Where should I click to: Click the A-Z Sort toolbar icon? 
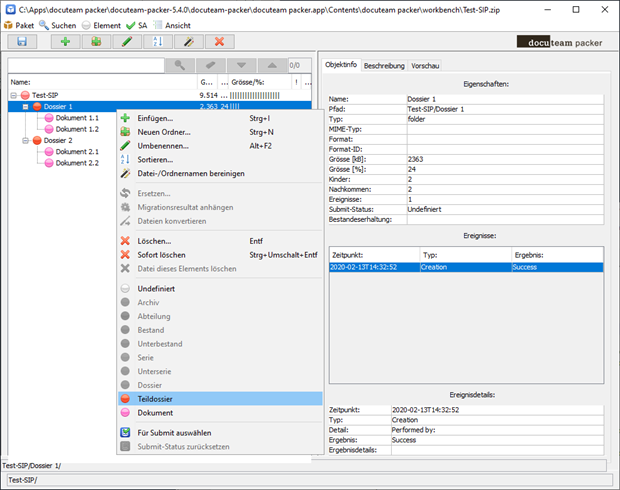[156, 42]
